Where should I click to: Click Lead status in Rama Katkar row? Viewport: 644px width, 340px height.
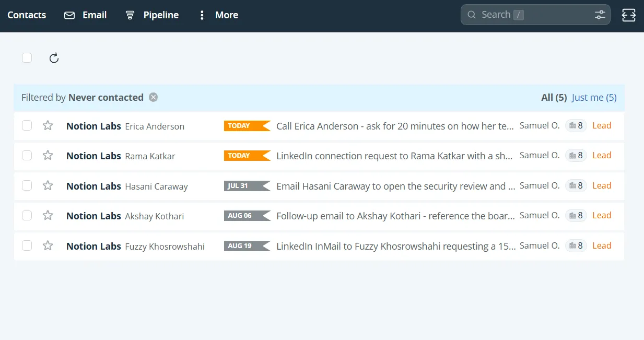coord(602,155)
